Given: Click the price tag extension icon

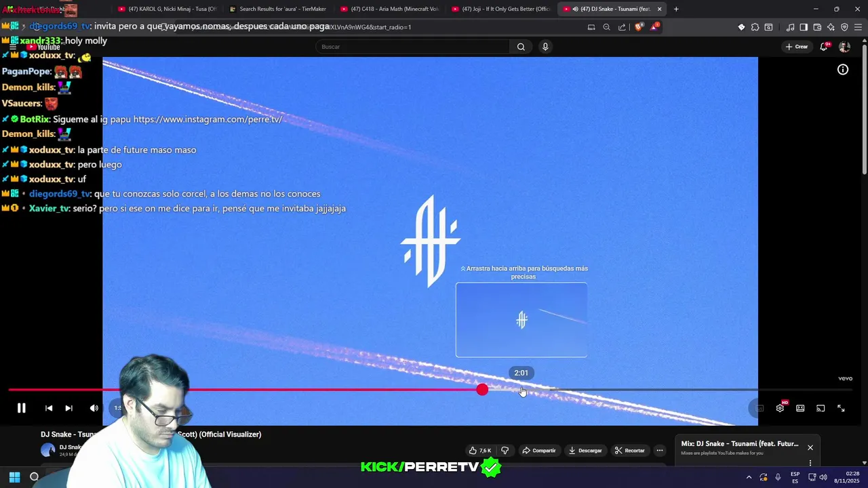Looking at the screenshot, I should coord(741,27).
